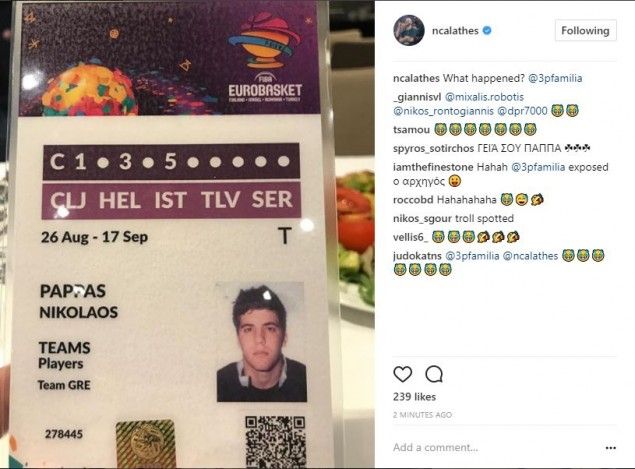Open roccobd commenter profile

click(x=413, y=200)
